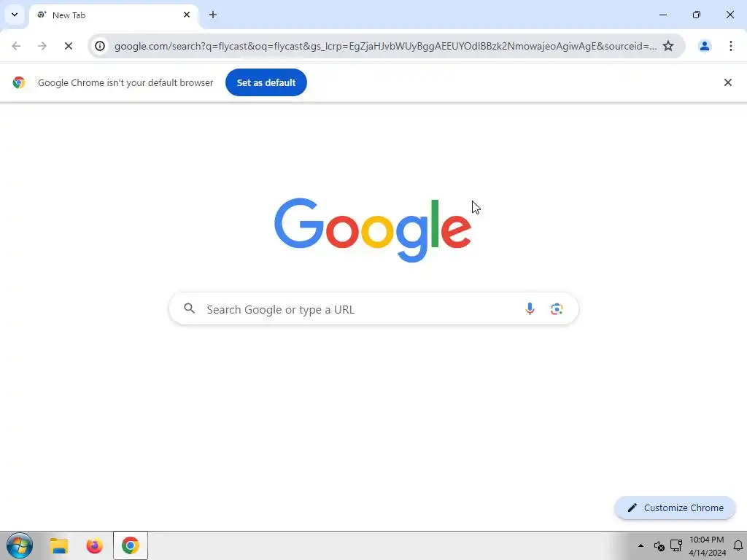Stop loading the page with the X icon
747x560 pixels.
[68, 46]
